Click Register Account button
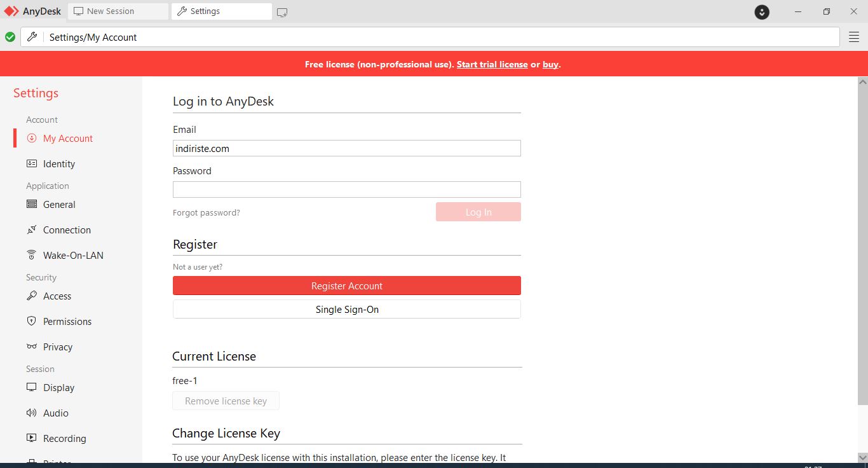This screenshot has height=468, width=868. point(347,286)
